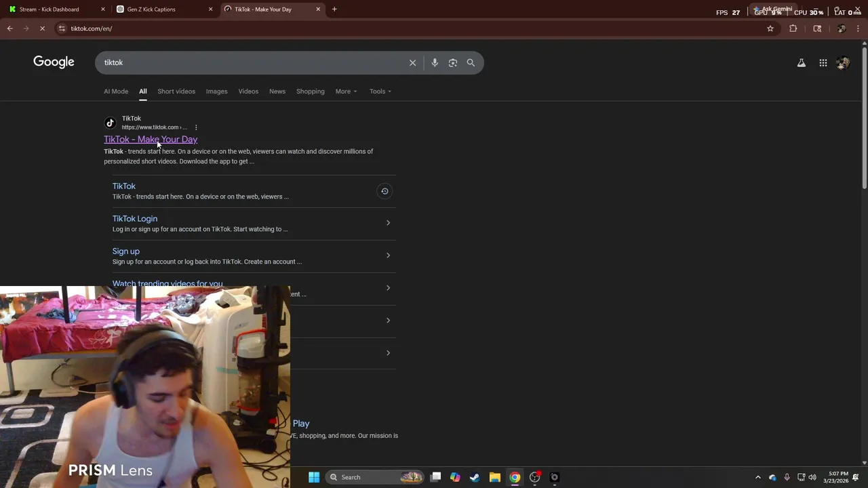Open the Google account avatar
Image resolution: width=868 pixels, height=488 pixels.
pyautogui.click(x=843, y=63)
